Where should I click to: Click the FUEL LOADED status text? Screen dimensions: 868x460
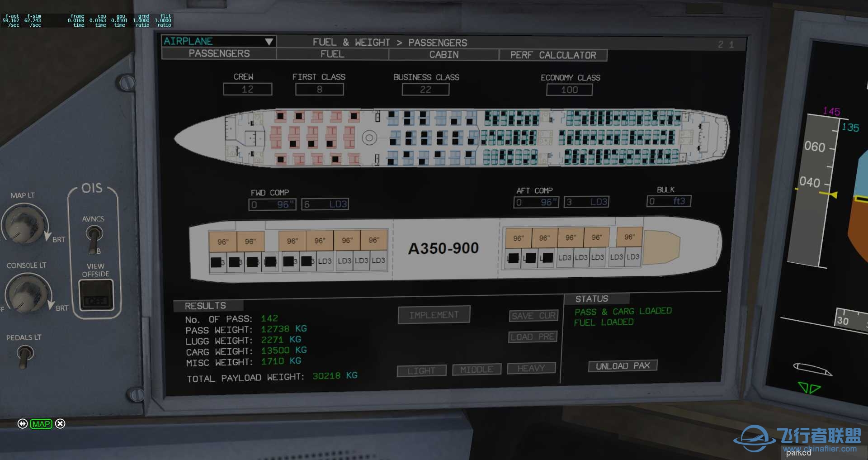point(604,322)
